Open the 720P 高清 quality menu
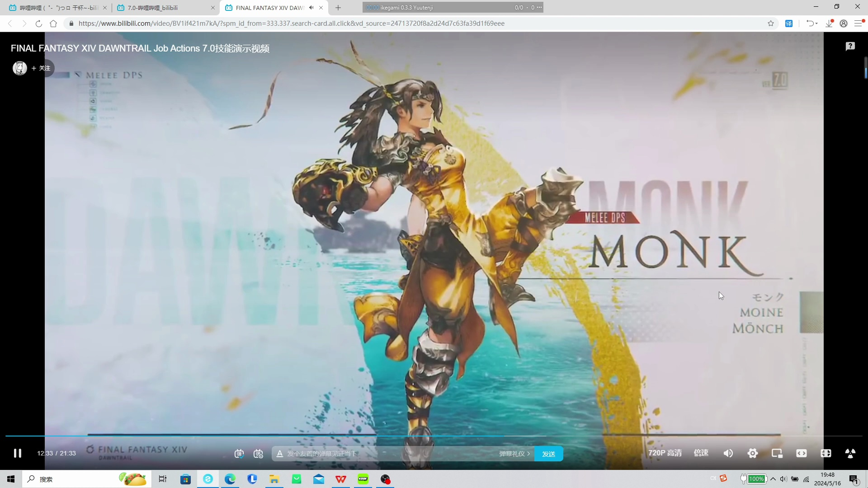This screenshot has height=488, width=868. tap(665, 453)
